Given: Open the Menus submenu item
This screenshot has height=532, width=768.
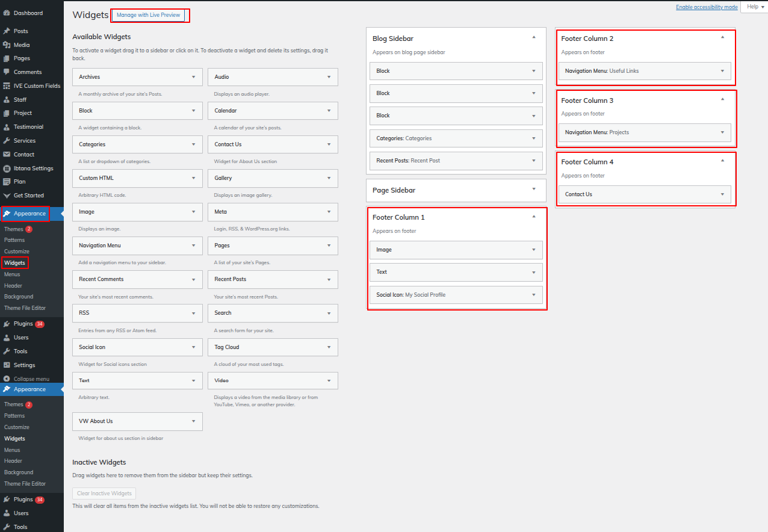Looking at the screenshot, I should tap(12, 274).
